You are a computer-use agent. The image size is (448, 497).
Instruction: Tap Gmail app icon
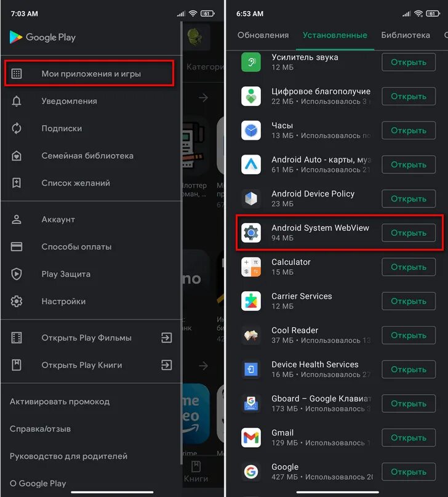[251, 438]
